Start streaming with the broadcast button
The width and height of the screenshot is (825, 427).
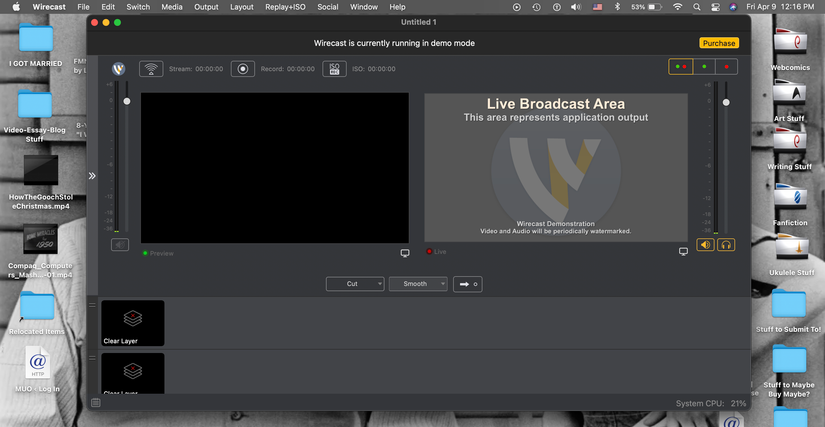151,69
